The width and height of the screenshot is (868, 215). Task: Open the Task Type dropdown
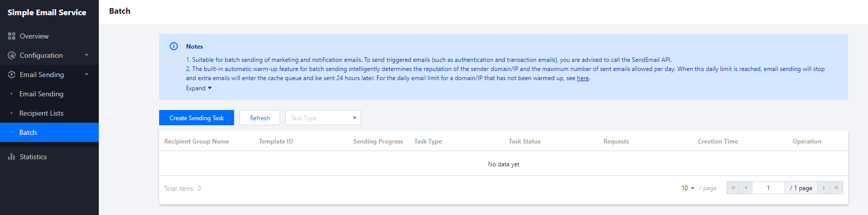(323, 118)
